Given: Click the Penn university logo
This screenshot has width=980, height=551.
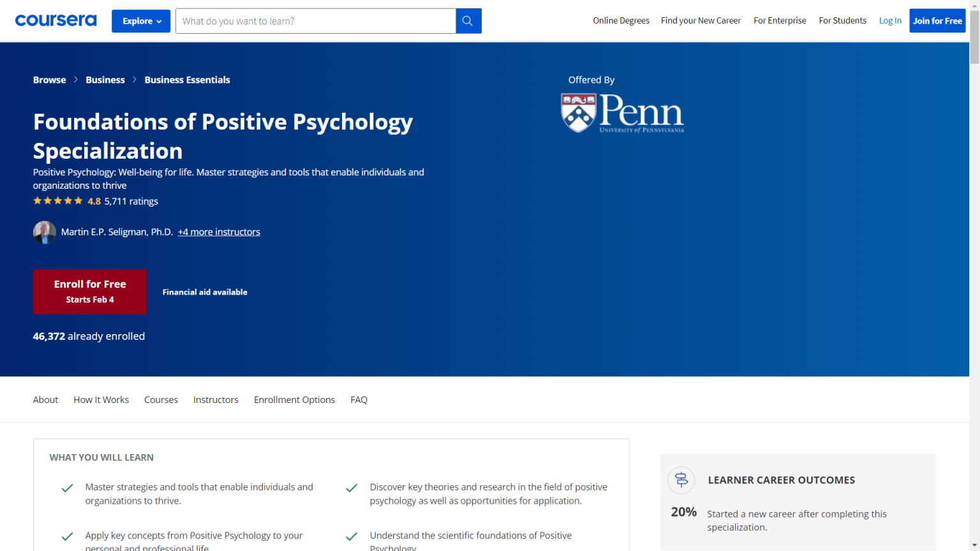Looking at the screenshot, I should point(622,113).
